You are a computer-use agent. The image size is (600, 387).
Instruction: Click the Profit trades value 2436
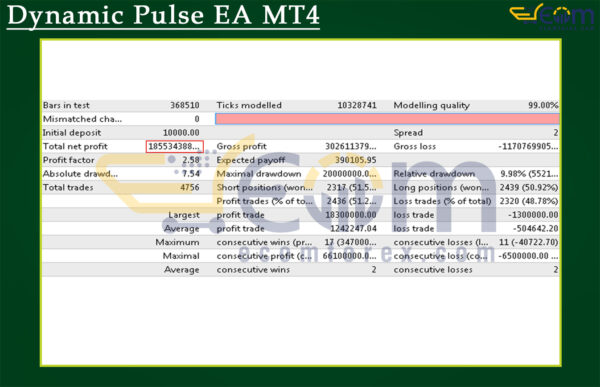coord(352,201)
